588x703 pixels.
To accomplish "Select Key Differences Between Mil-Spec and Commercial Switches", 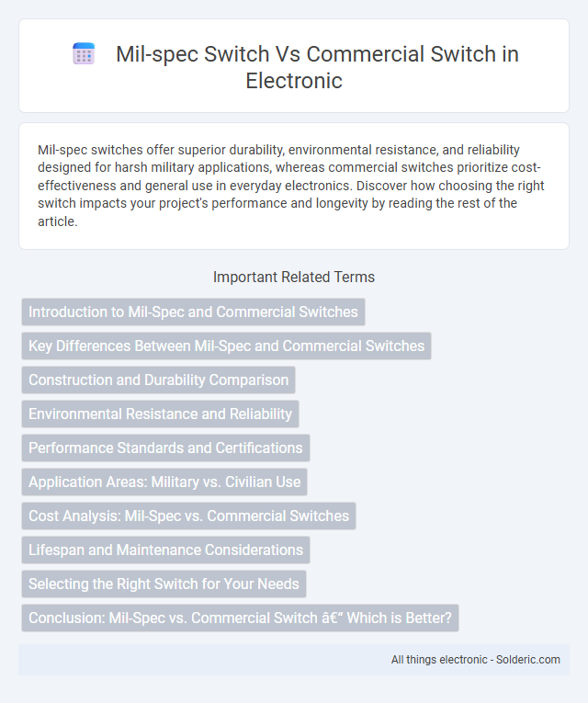I will point(226,346).
